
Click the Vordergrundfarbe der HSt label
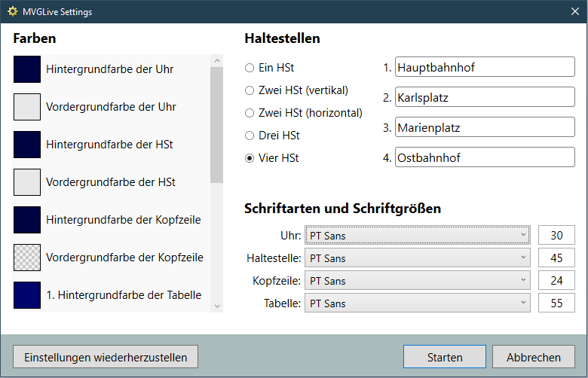click(x=111, y=182)
